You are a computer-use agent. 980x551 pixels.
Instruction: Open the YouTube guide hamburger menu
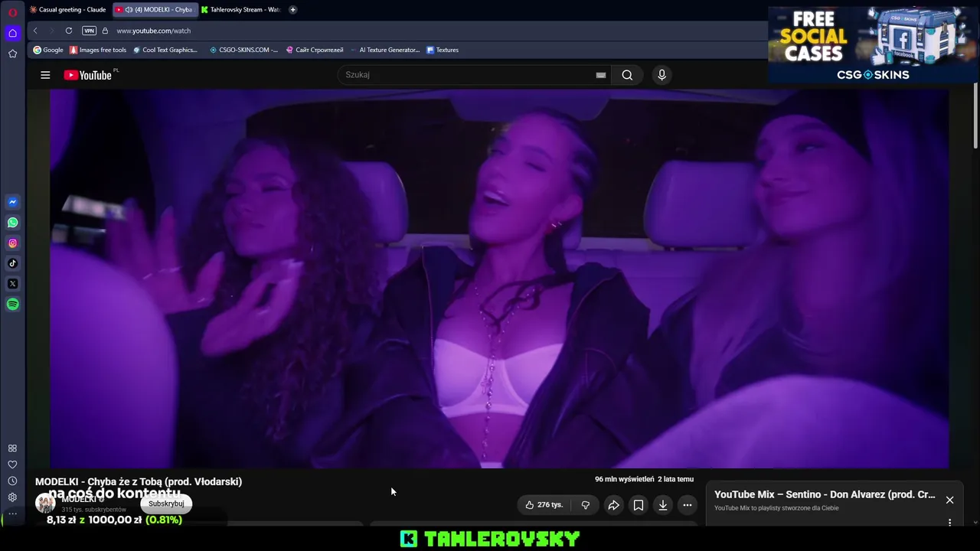point(45,75)
